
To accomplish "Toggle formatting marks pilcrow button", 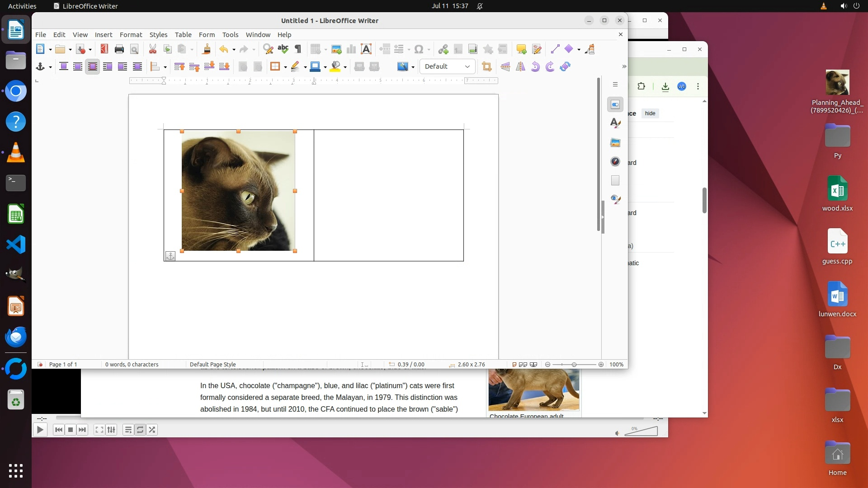I will click(298, 49).
